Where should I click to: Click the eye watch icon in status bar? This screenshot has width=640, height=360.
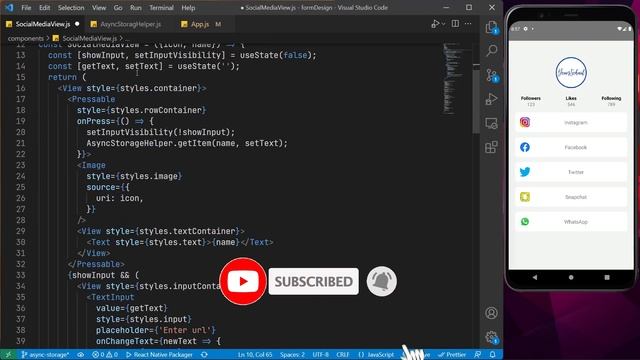coord(80,354)
